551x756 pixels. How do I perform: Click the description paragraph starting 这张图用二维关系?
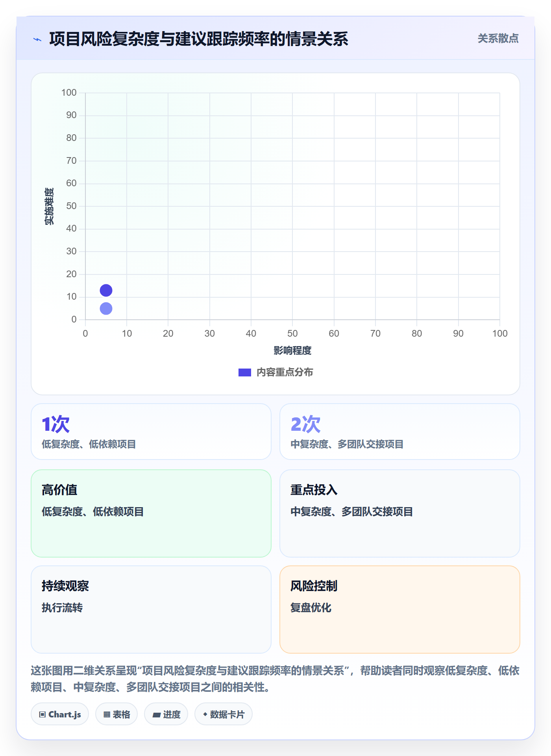[275, 678]
